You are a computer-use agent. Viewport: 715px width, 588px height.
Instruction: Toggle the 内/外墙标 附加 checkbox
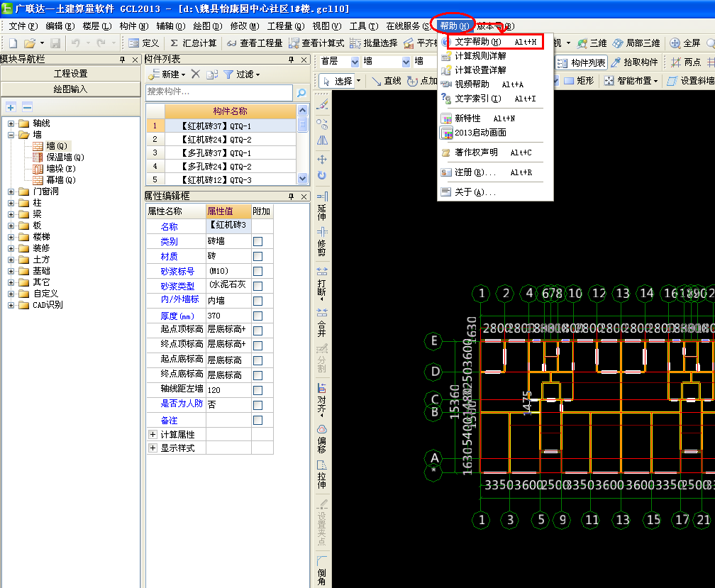[x=257, y=301]
